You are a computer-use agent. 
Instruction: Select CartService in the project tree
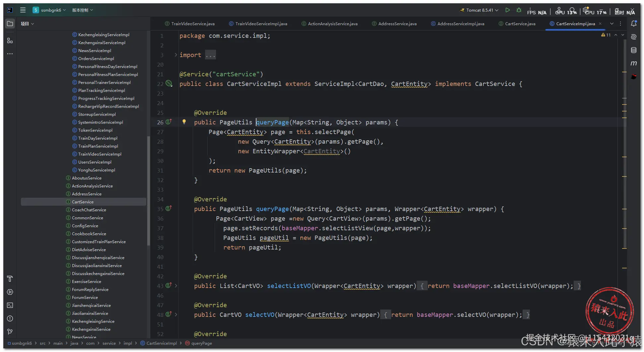(83, 202)
